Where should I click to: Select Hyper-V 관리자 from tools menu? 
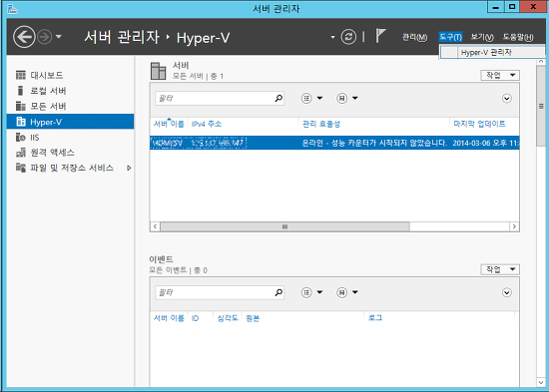point(492,53)
